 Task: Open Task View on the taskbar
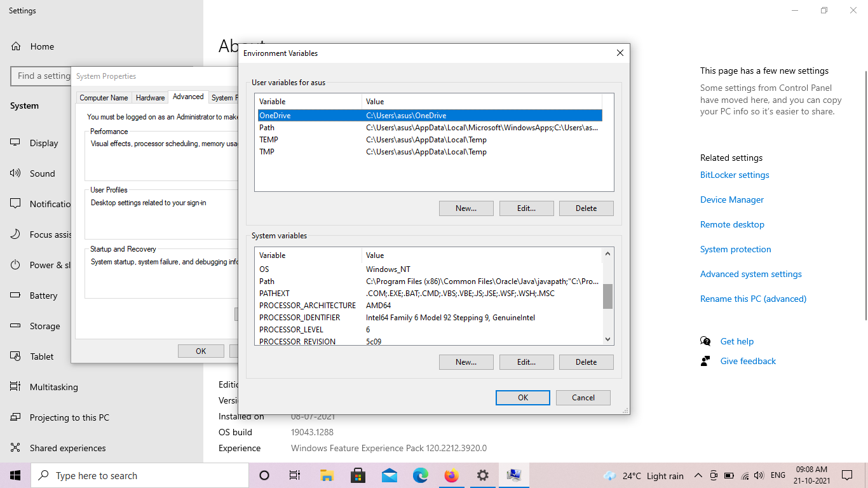295,475
